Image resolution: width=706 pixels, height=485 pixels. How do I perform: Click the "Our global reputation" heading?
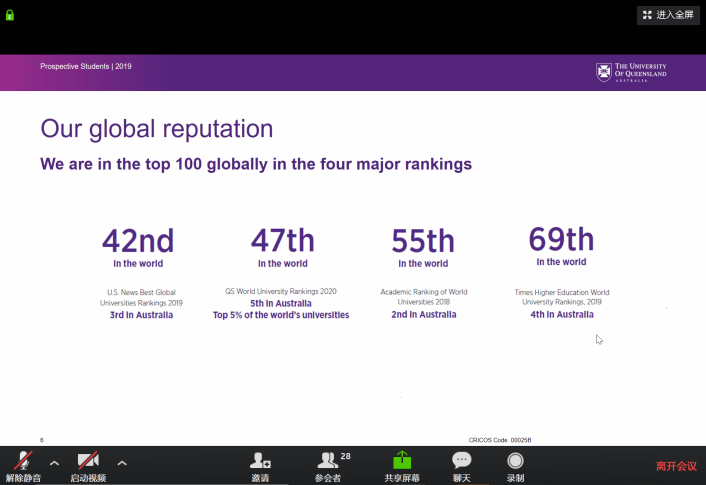157,129
